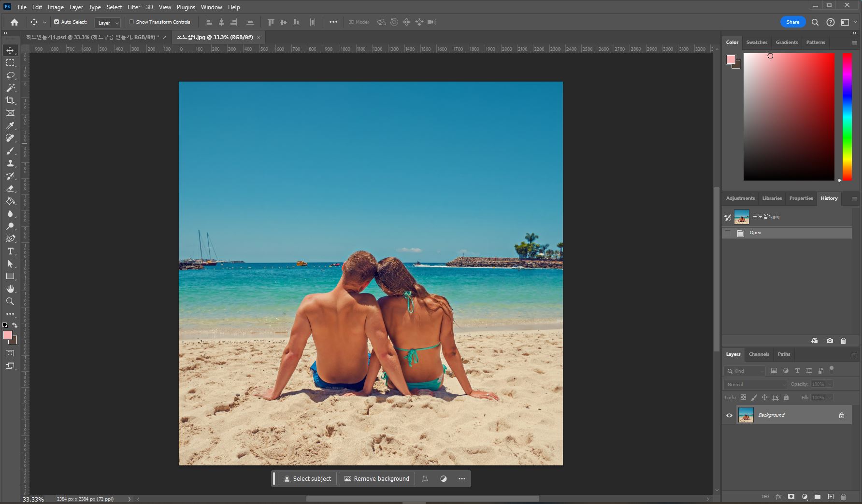Toggle the Auto-Select checkbox
The height and width of the screenshot is (504, 862).
pos(57,22)
